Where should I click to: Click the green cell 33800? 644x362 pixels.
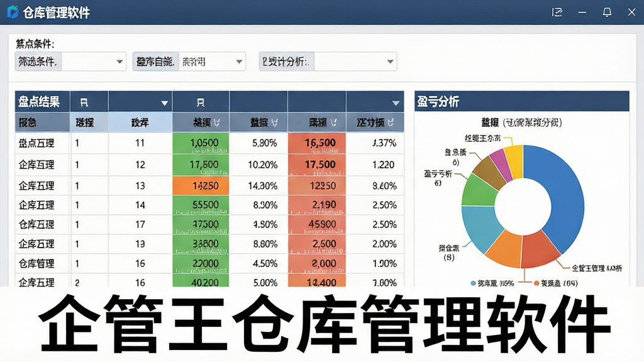(x=201, y=244)
